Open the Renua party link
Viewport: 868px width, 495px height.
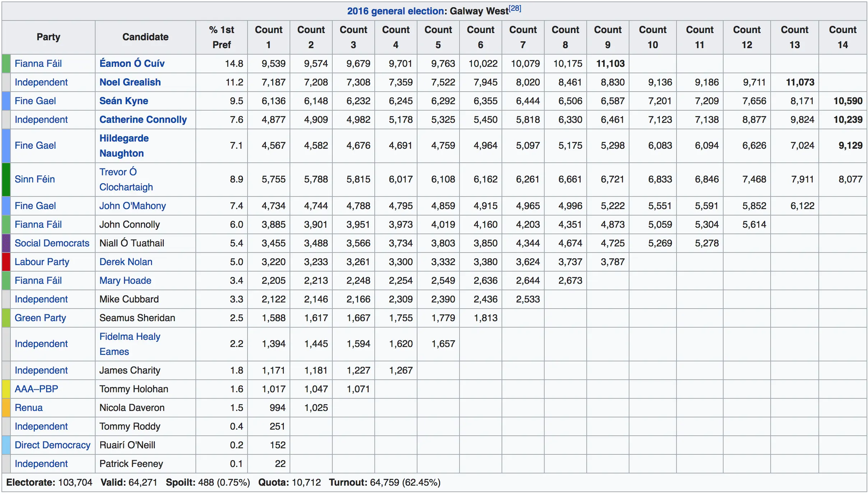tap(28, 408)
